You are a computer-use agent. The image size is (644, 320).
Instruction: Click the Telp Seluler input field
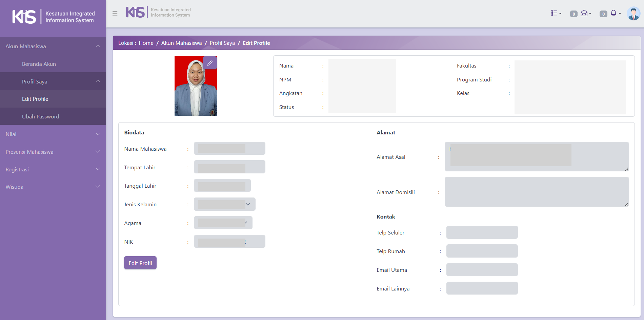click(x=482, y=232)
